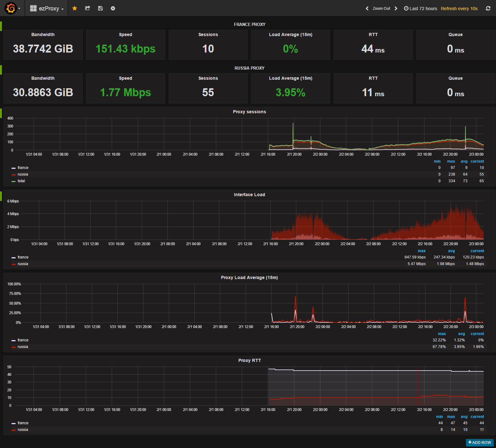496x448 pixels.
Task: Click the Proxy sessions graph peak near 2/1 20:00
Action: point(293,124)
